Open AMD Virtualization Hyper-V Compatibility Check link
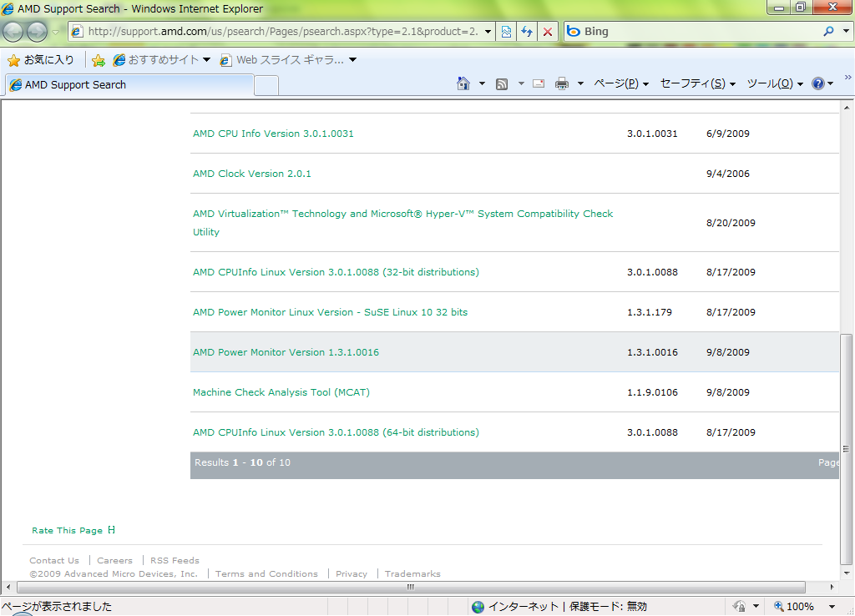Image resolution: width=855 pixels, height=616 pixels. click(403, 222)
